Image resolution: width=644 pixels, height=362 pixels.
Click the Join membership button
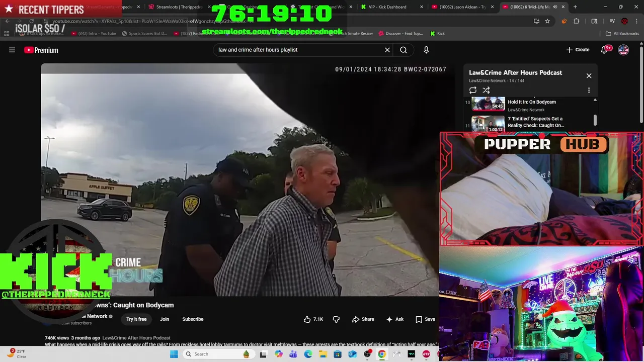(x=165, y=319)
